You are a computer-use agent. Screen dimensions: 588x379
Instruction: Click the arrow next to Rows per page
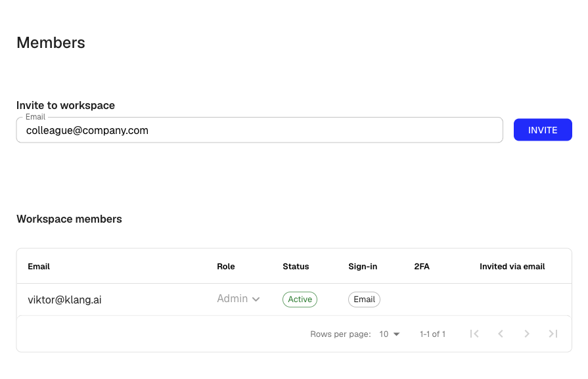point(396,334)
